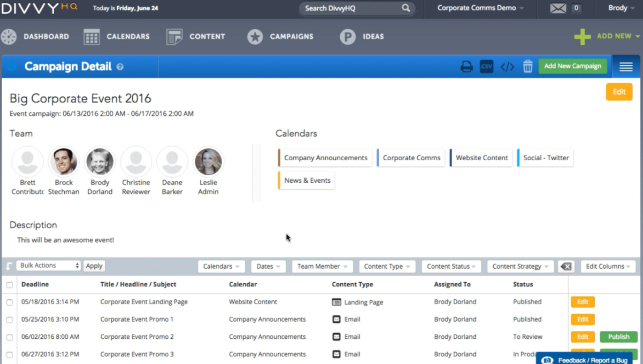Click the orange color bar on Company Announcements
The height and width of the screenshot is (364, 643).
tap(280, 157)
